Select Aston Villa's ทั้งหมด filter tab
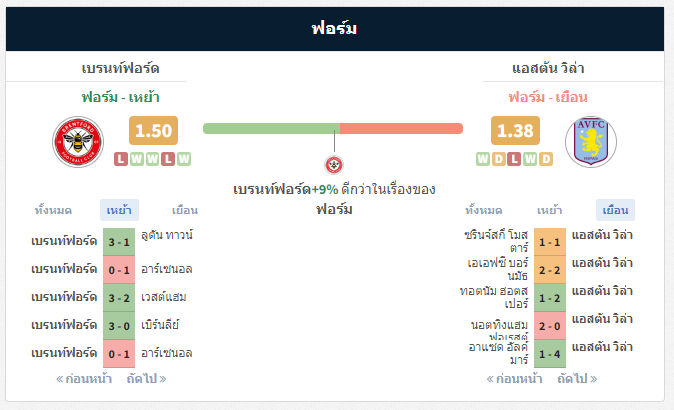674x410 pixels. pos(484,210)
